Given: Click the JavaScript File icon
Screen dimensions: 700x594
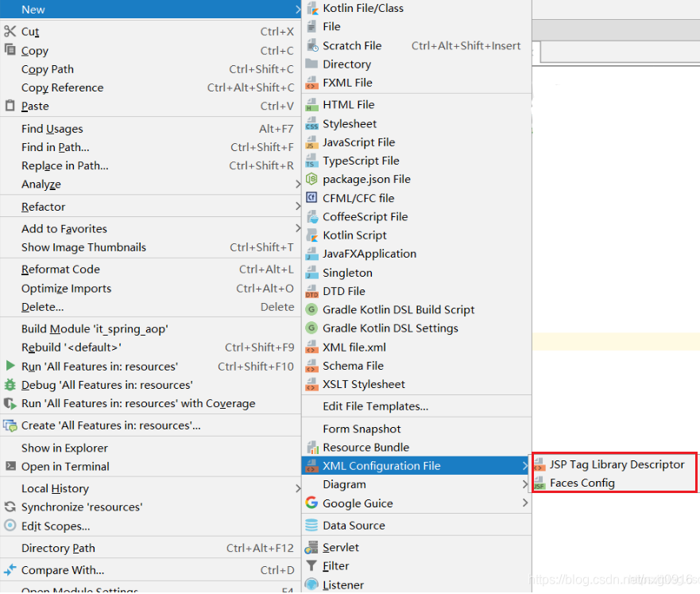Looking at the screenshot, I should [x=311, y=142].
